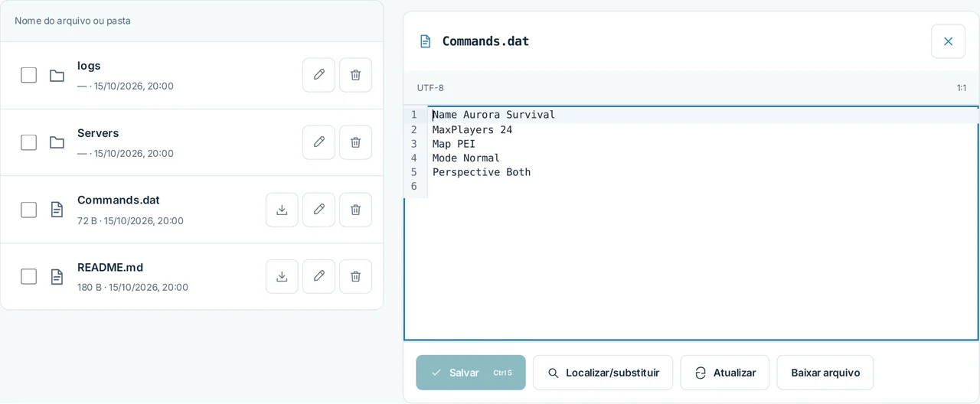Click the Baixar arquivo button

coord(825,373)
